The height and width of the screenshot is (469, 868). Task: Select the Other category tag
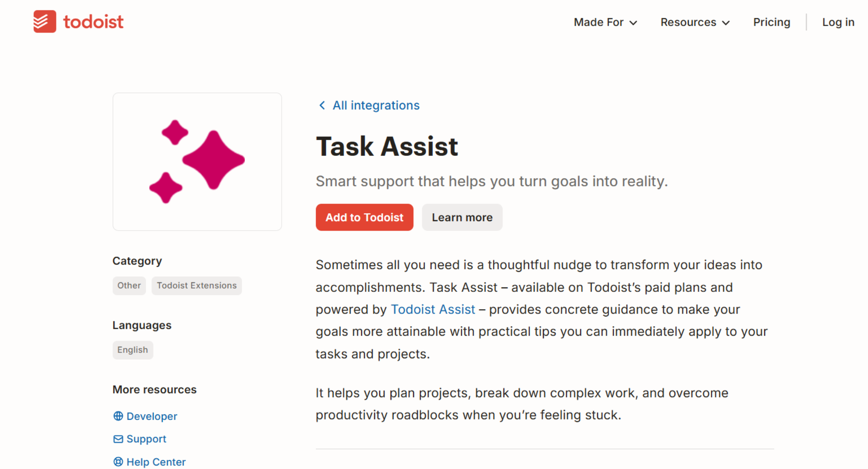point(129,286)
